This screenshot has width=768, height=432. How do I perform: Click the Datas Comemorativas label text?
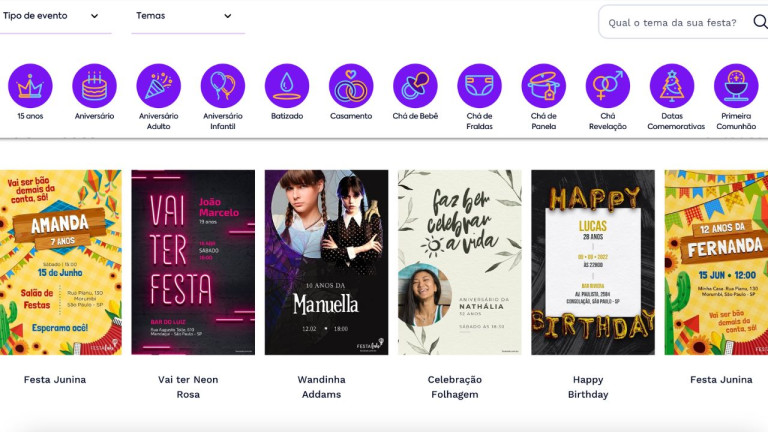click(x=676, y=121)
